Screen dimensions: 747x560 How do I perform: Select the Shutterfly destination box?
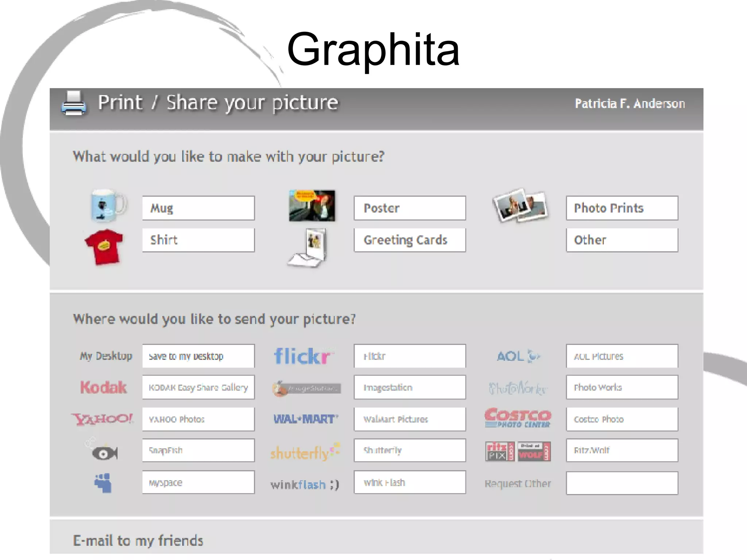tap(410, 451)
